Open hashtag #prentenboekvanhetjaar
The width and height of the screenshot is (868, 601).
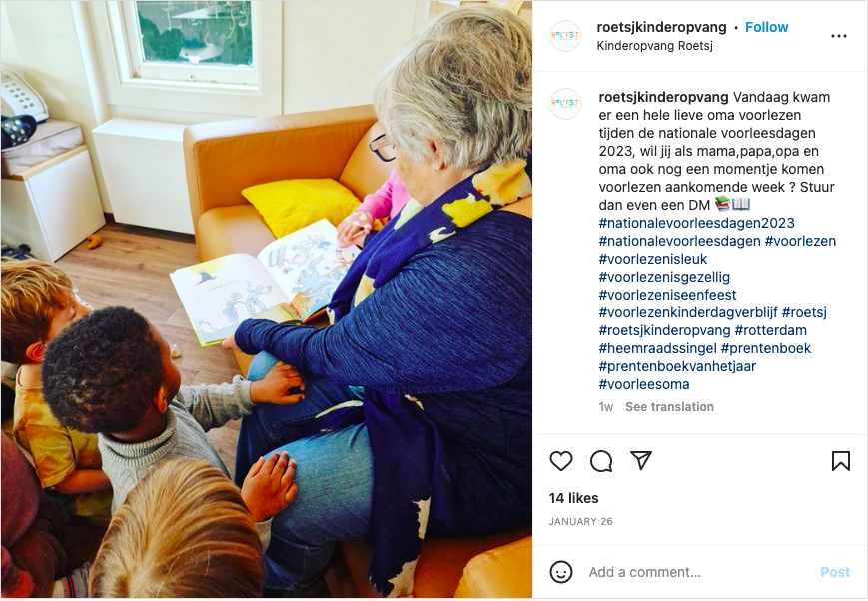(x=677, y=367)
